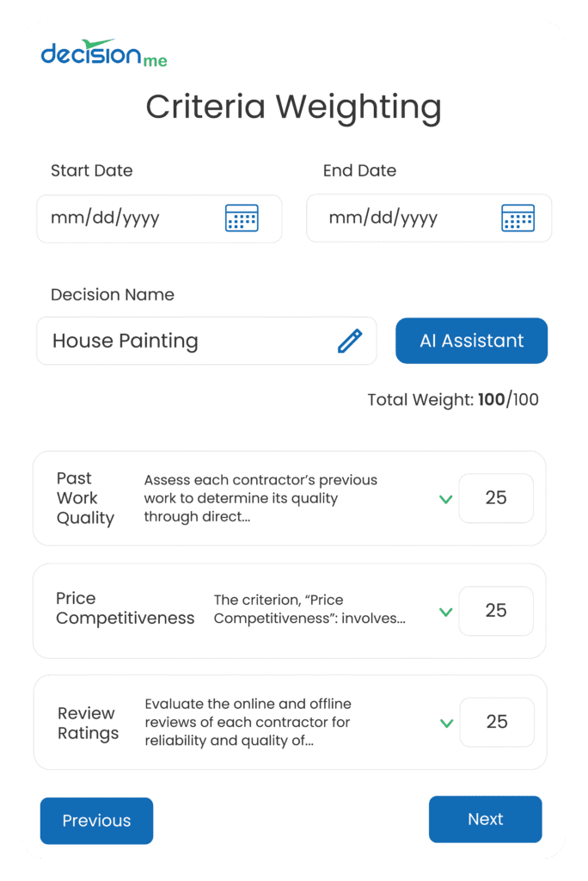Select the Review Ratings weight box
The width and height of the screenshot is (588, 881).
tap(497, 722)
